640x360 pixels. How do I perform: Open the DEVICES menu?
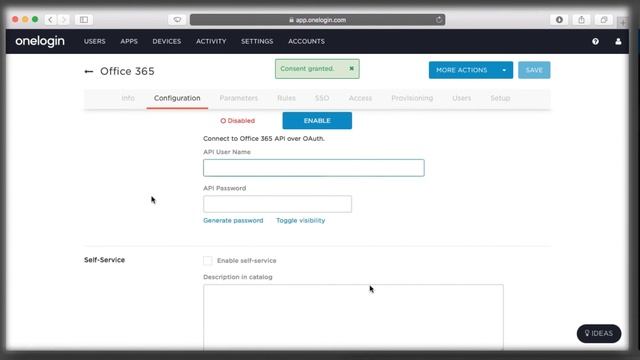tap(167, 41)
